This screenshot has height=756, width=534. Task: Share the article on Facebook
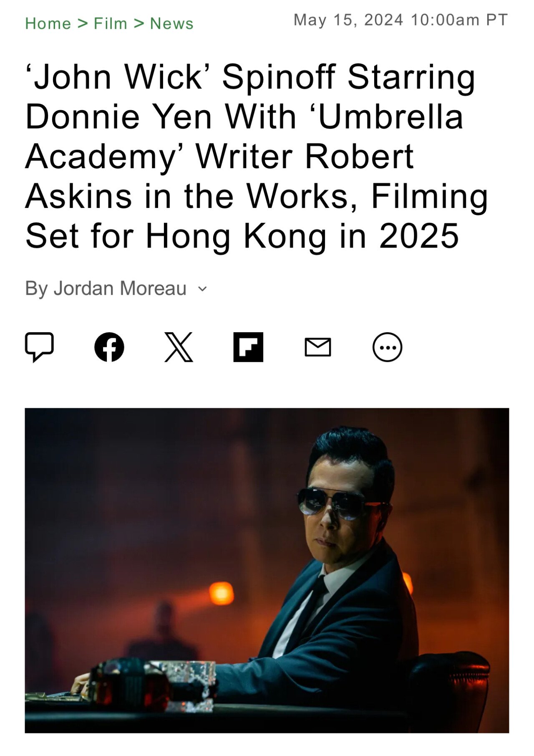coord(109,347)
